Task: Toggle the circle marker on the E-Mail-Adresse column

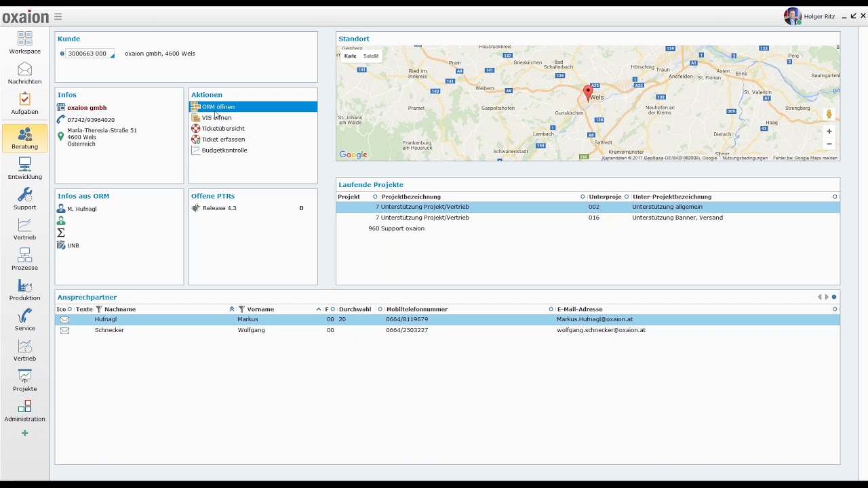Action: pos(835,309)
